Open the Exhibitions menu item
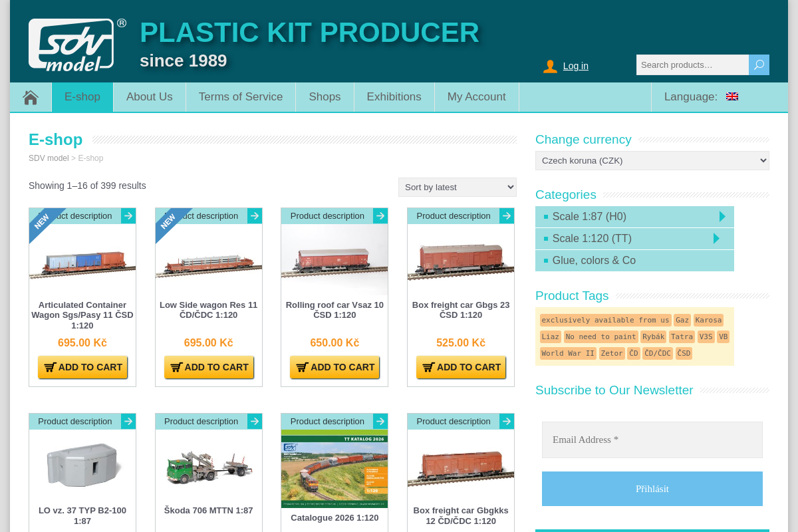This screenshot has height=532, width=798. [x=394, y=97]
